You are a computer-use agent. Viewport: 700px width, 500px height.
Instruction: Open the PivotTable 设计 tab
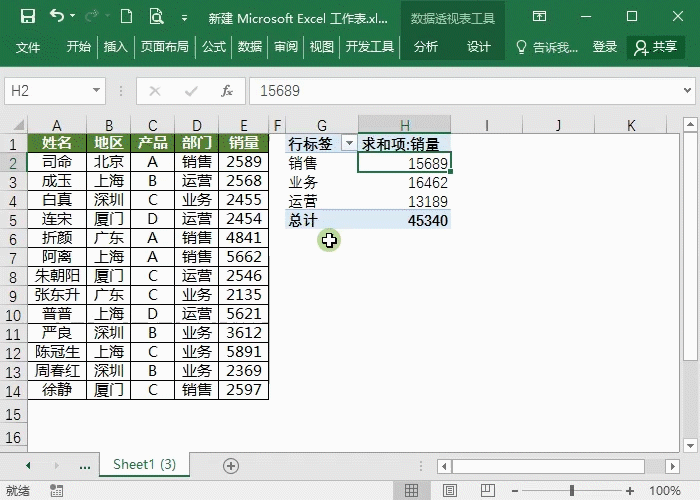pyautogui.click(x=479, y=46)
